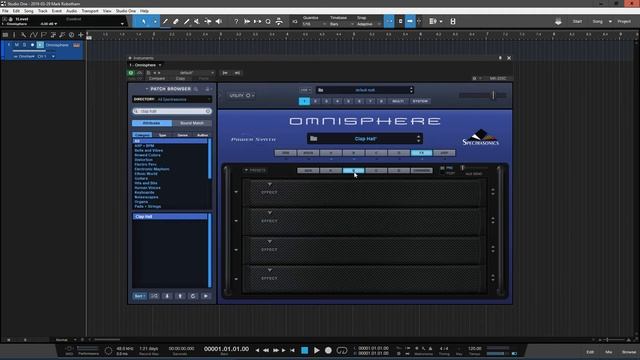Select part 1 button in Omnisphere
This screenshot has height=360, width=640.
click(x=304, y=101)
